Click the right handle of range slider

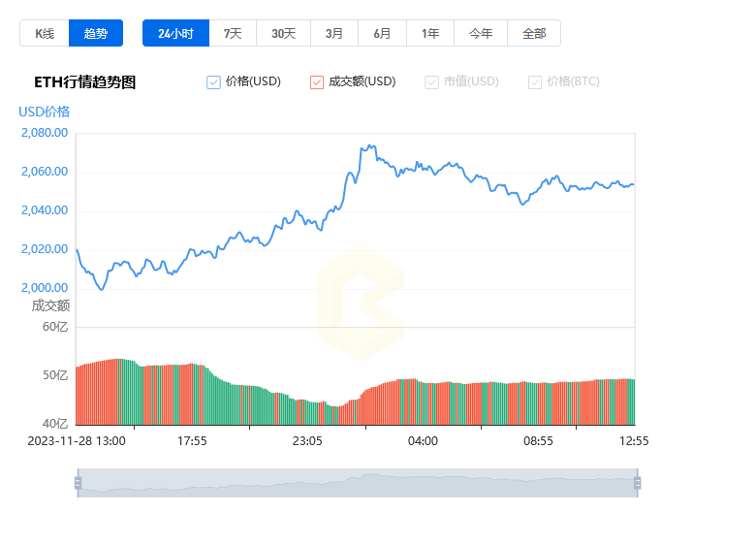pyautogui.click(x=638, y=483)
